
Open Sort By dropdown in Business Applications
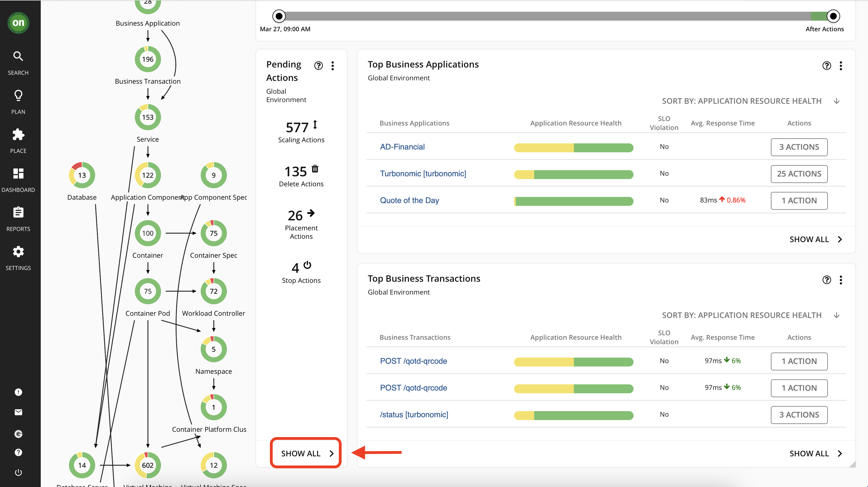(751, 101)
